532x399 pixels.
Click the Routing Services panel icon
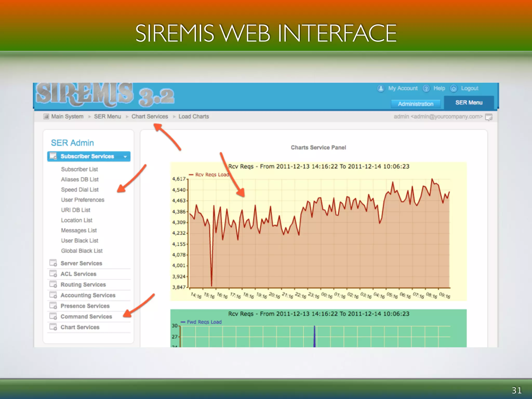[x=53, y=284]
